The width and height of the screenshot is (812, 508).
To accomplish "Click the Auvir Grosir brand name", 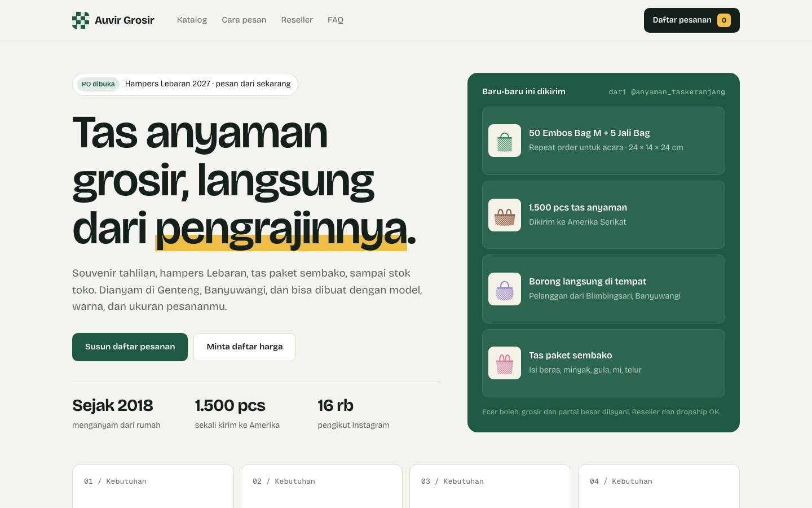I will point(125,20).
